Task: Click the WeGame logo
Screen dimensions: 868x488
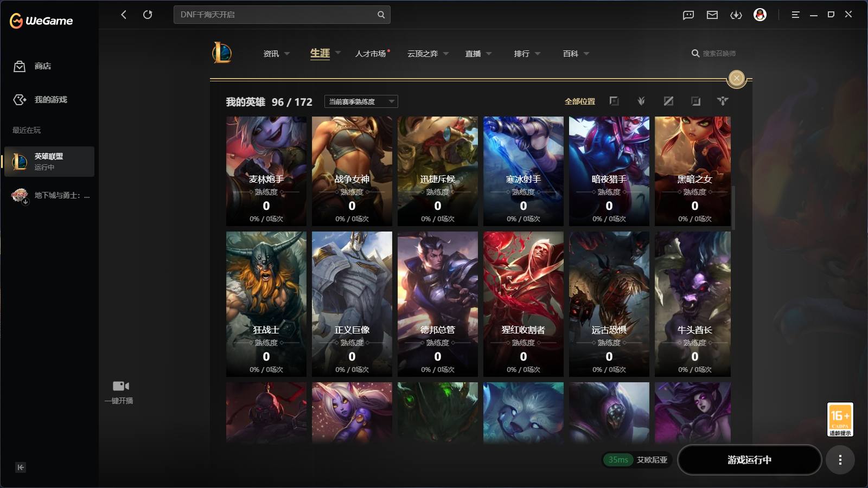Action: [x=41, y=21]
